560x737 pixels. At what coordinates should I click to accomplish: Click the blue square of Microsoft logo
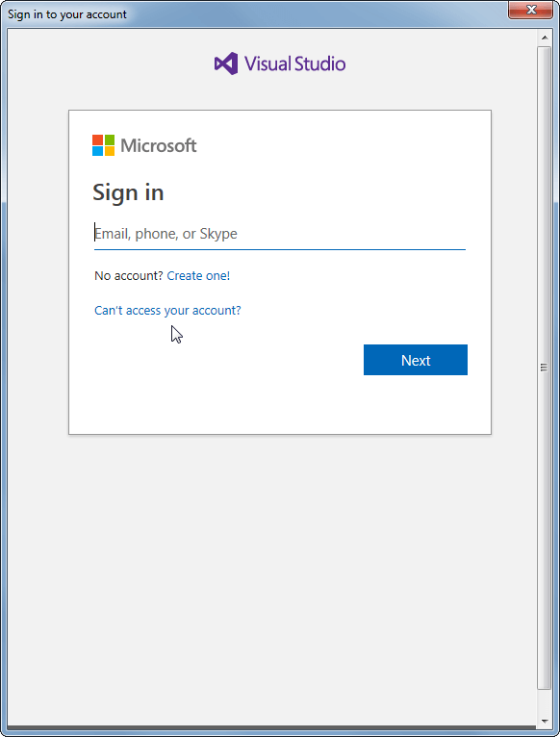[97, 151]
